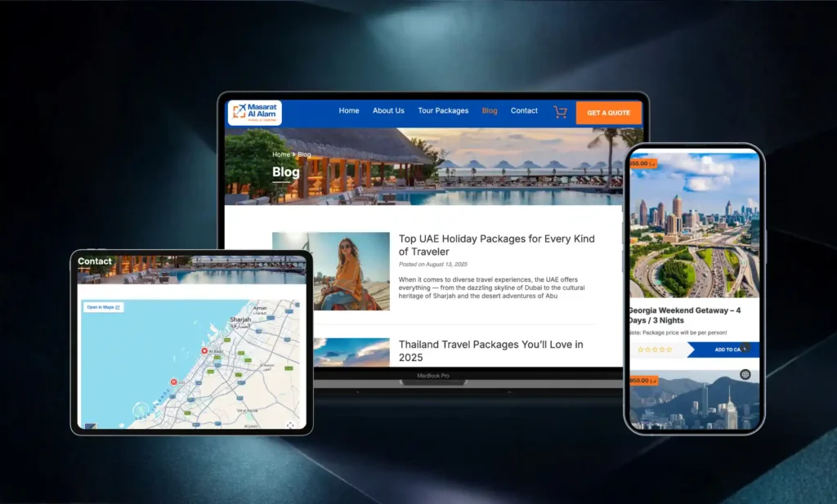Click the UAE blog post woman thumbnail
837x504 pixels.
351,271
